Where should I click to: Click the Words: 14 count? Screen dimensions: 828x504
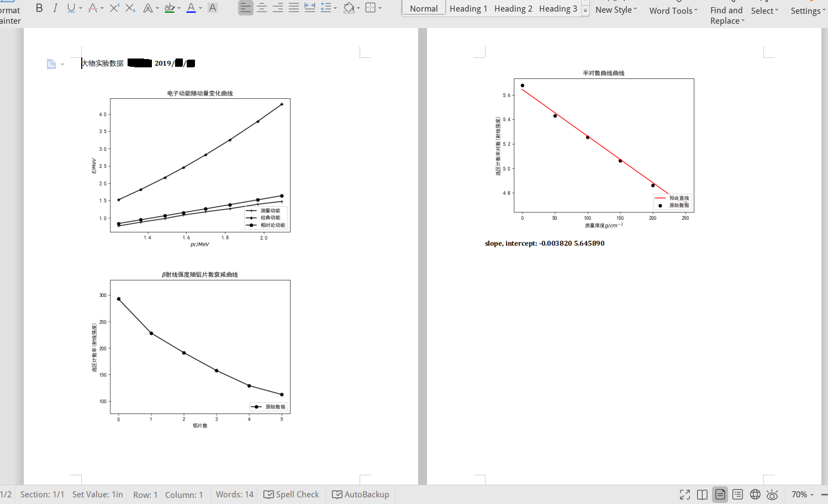pos(235,495)
